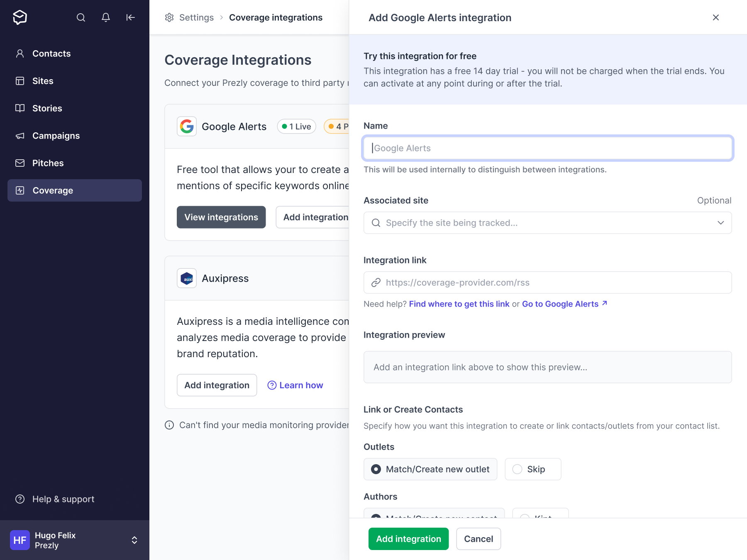The image size is (747, 560).
Task: Click Add integration in Auxipress card
Action: (217, 385)
